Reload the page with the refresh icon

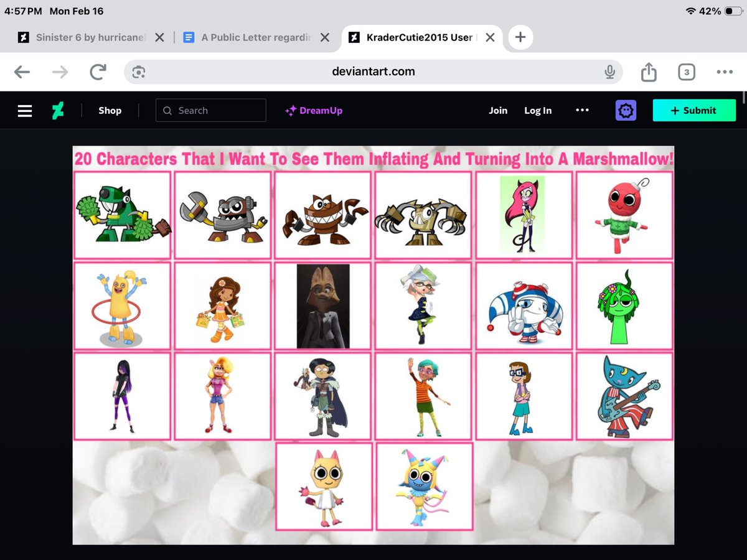(98, 72)
